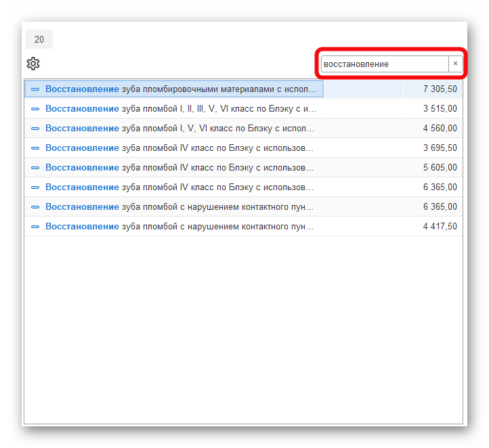The width and height of the screenshot is (489, 448).
Task: Select 'нарушением контактного' row text priced 6 365,00
Action: coord(179,207)
